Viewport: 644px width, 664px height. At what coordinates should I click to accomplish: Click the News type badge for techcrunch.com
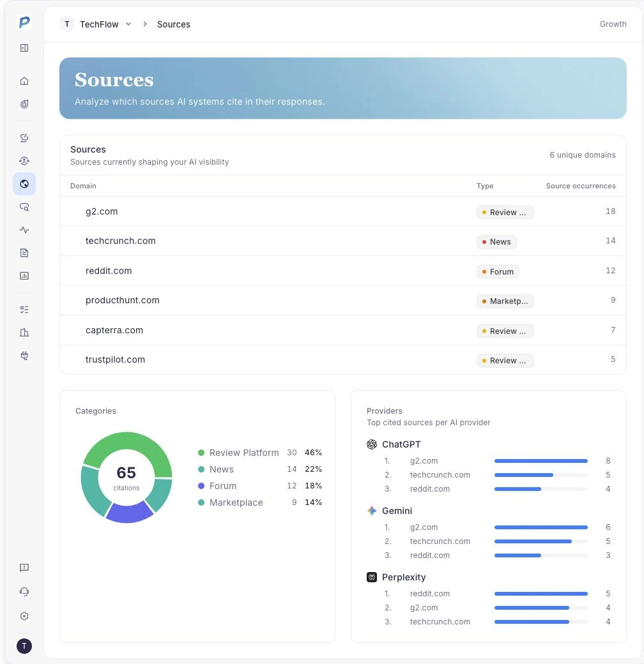pos(496,242)
